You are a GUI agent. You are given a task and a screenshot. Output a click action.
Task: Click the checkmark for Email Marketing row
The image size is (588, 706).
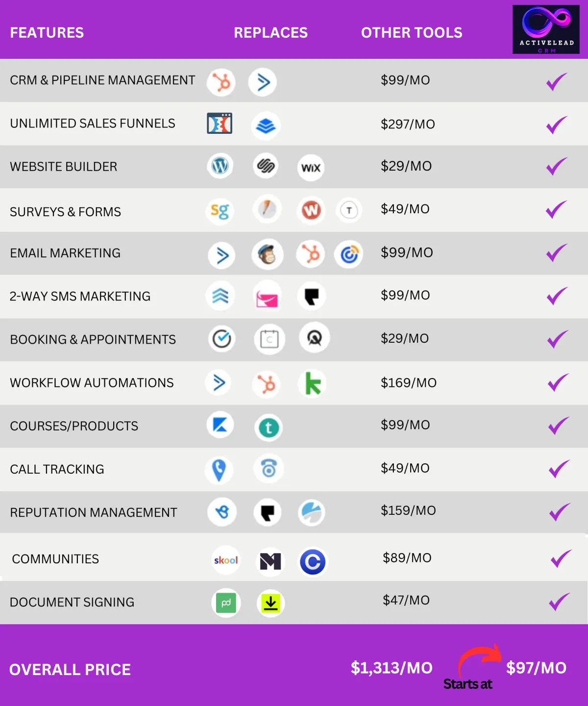(557, 253)
